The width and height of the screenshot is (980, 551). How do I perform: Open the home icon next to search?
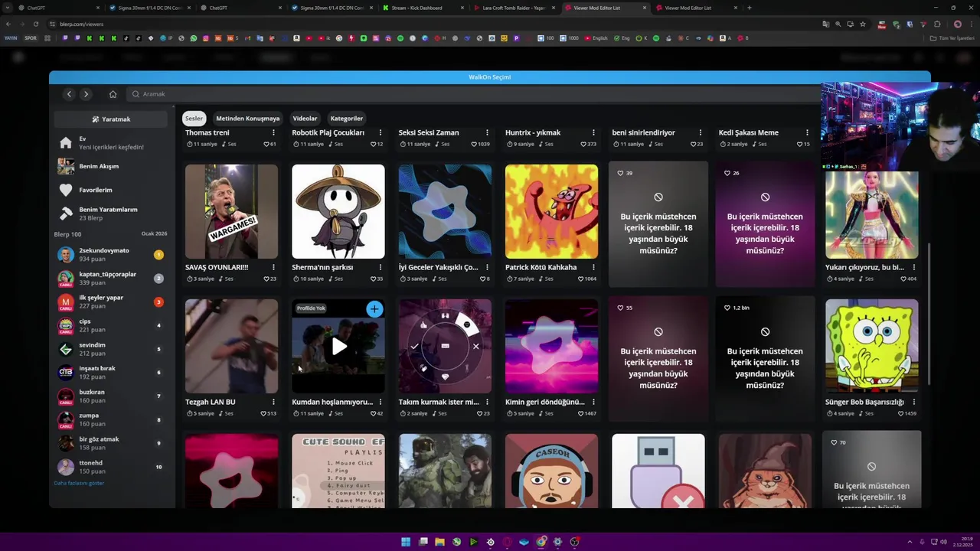click(113, 94)
